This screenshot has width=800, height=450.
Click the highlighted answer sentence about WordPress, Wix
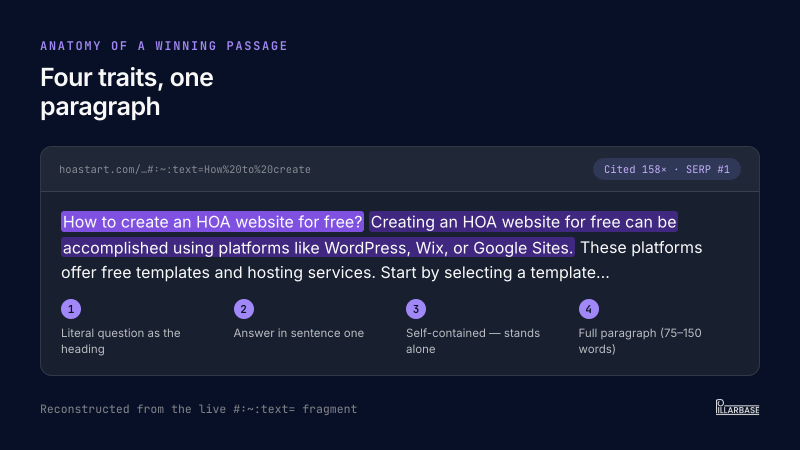click(369, 235)
